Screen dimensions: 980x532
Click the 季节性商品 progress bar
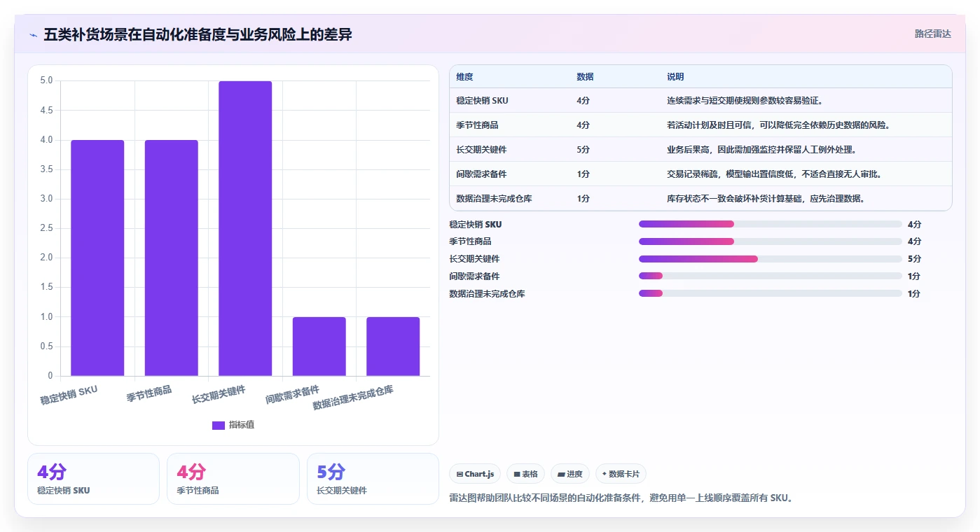point(771,241)
